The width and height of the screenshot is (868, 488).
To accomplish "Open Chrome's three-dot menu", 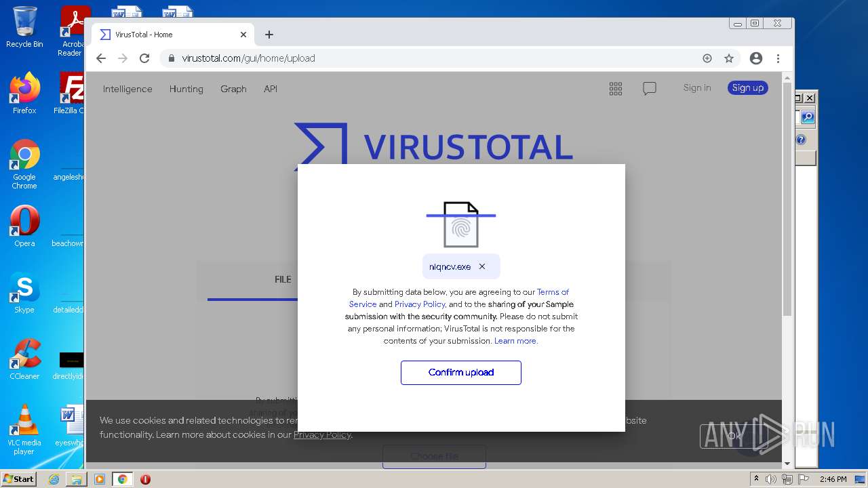I will coord(778,58).
